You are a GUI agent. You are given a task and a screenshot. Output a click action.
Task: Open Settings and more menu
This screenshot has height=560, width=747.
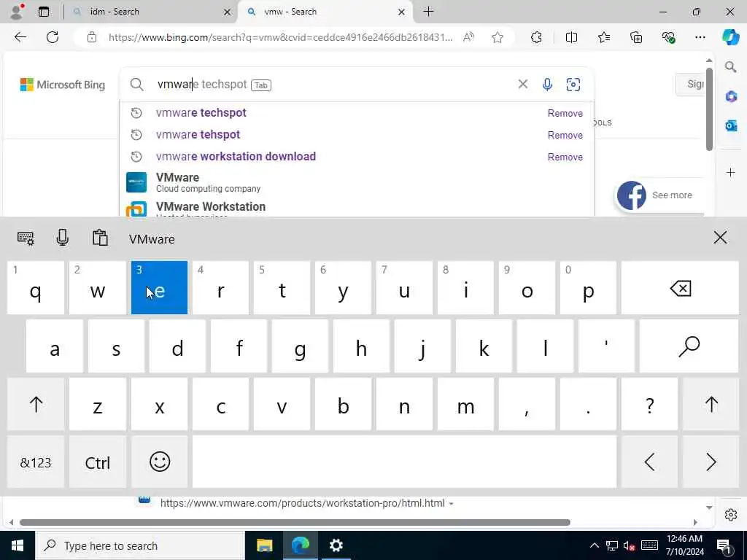(700, 37)
